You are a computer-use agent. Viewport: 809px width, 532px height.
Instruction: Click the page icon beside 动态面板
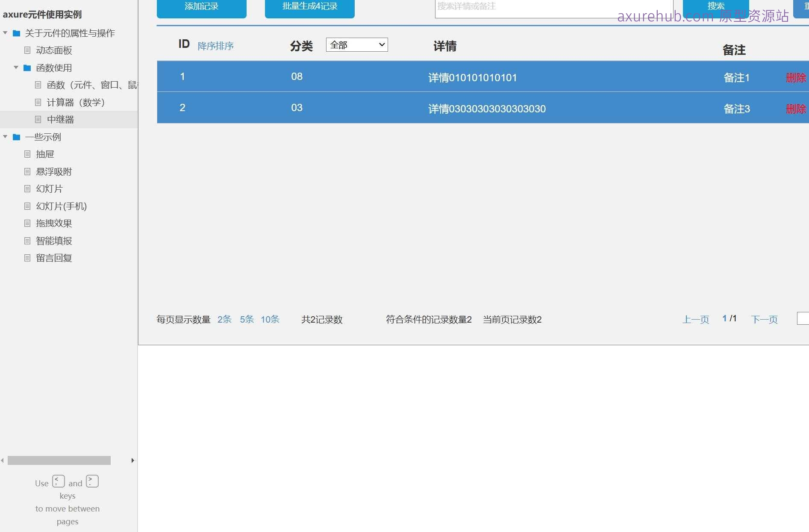coord(27,50)
